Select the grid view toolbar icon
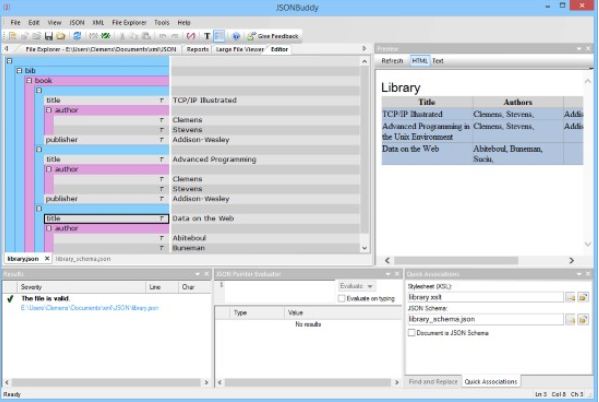Image resolution: width=599 pixels, height=402 pixels. click(219, 36)
